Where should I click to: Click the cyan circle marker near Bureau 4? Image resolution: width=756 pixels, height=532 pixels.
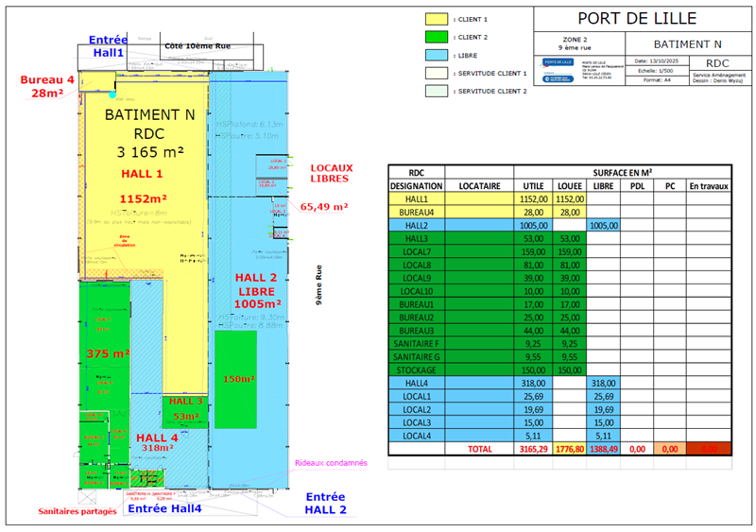tap(112, 94)
